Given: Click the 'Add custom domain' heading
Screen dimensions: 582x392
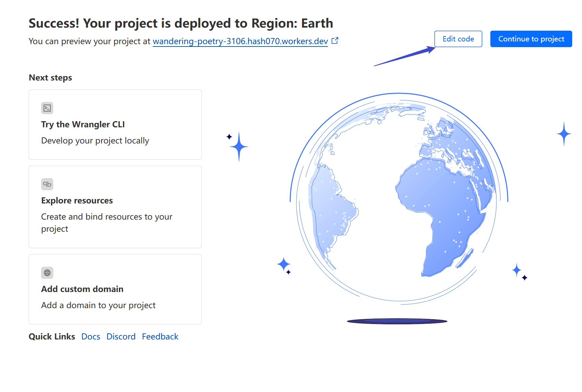Looking at the screenshot, I should point(82,289).
